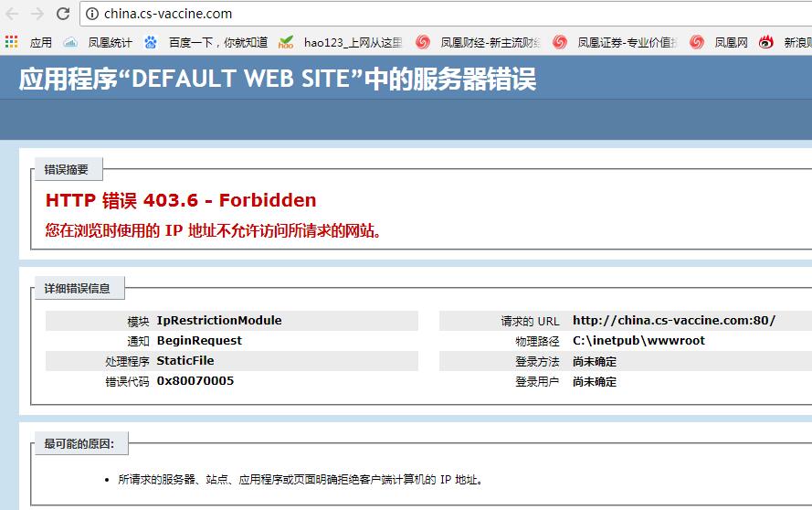
Task: Open the 应用 bookmark label
Action: tap(40, 42)
